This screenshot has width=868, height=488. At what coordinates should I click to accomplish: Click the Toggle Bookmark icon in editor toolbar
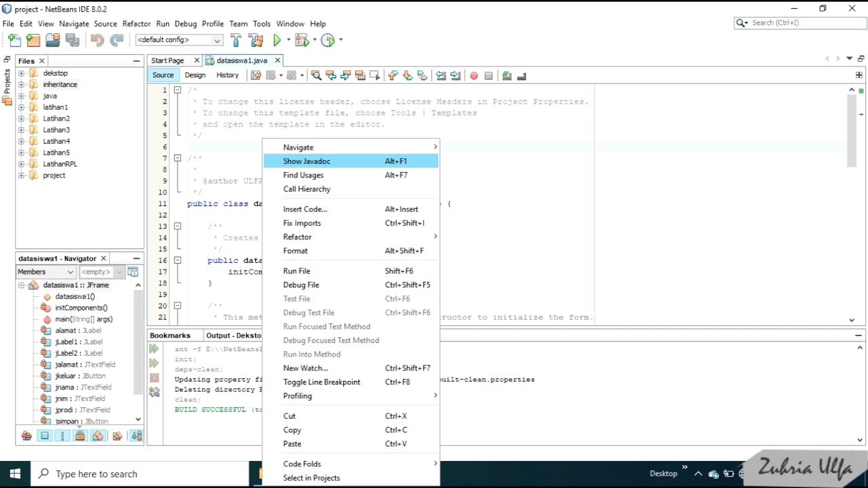[422, 75]
